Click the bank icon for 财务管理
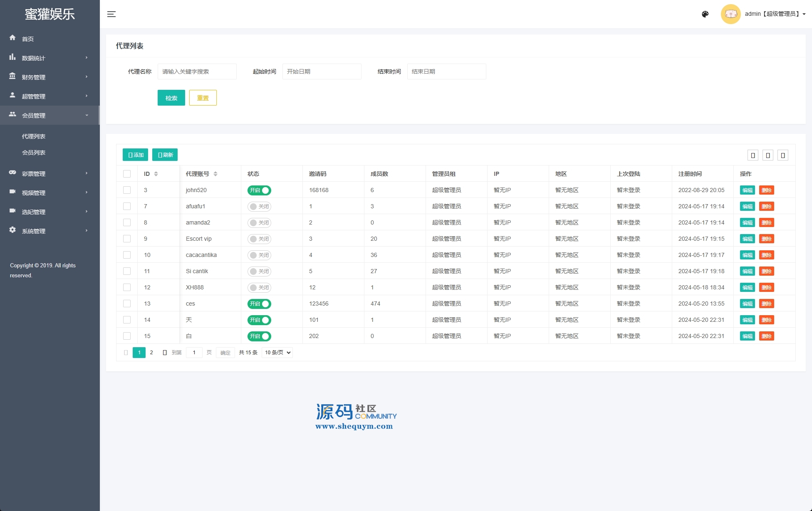The width and height of the screenshot is (812, 511). 12,76
